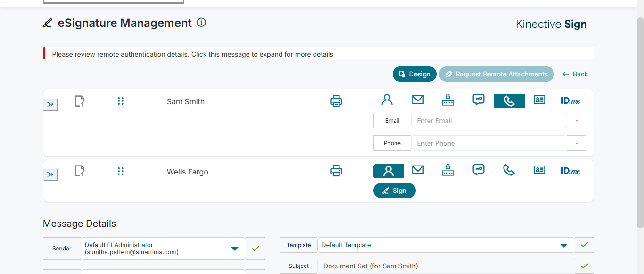644x274 pixels.
Task: Click the Design button
Action: tap(414, 74)
